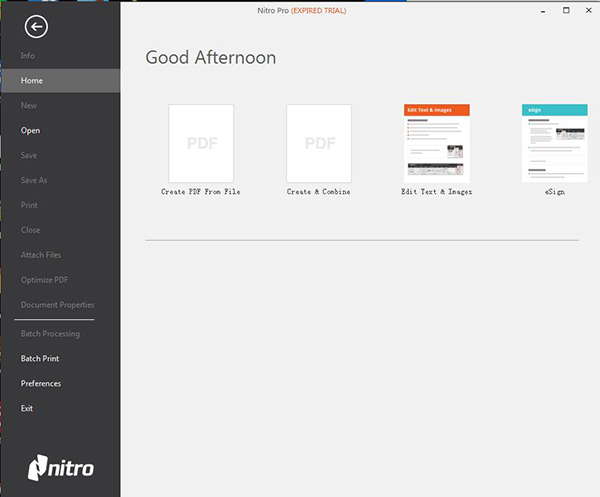Click the Create & Combine label
The image size is (600, 497).
pyautogui.click(x=318, y=192)
